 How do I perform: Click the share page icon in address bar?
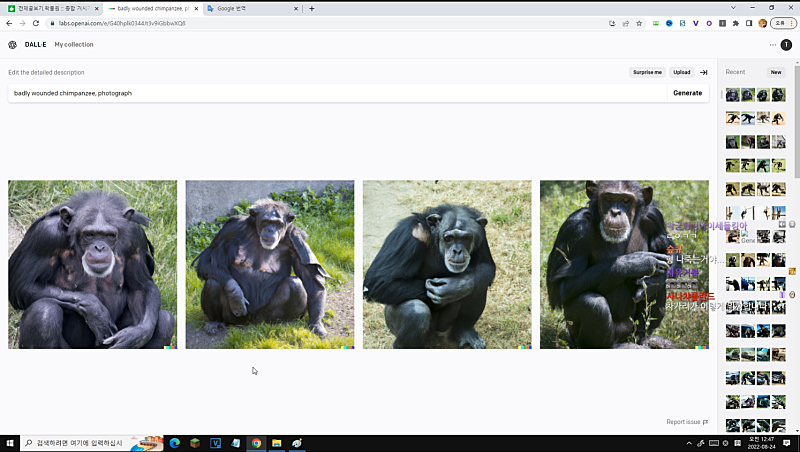pyautogui.click(x=625, y=23)
